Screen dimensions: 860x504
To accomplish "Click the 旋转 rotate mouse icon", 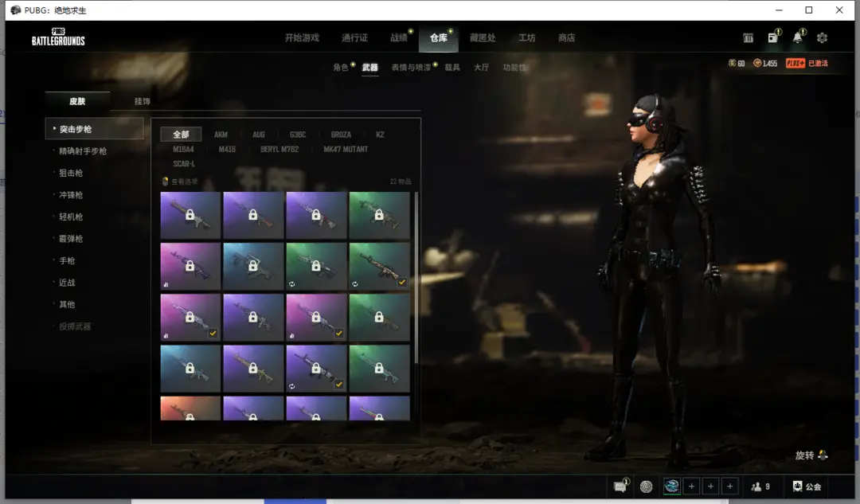I will 823,455.
